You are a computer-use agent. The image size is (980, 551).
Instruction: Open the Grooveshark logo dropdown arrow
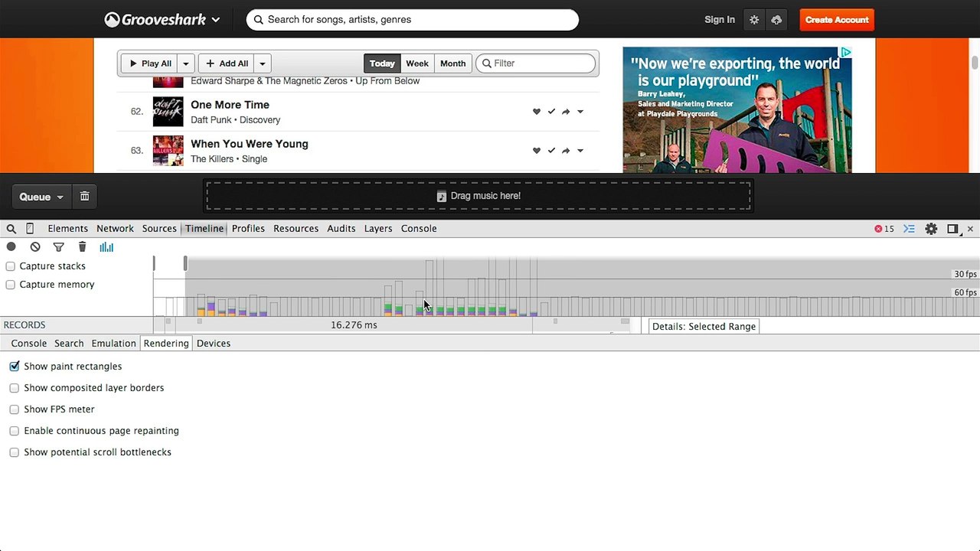(x=216, y=21)
